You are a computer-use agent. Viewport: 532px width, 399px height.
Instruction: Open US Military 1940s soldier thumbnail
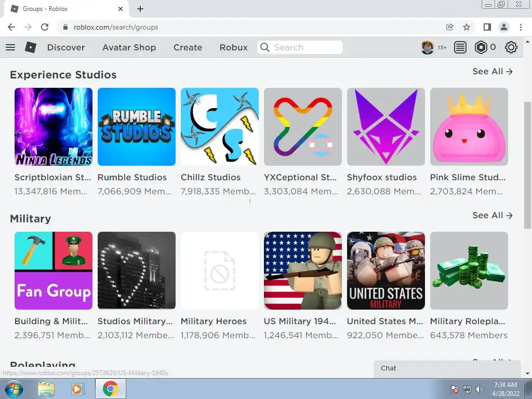(x=303, y=271)
